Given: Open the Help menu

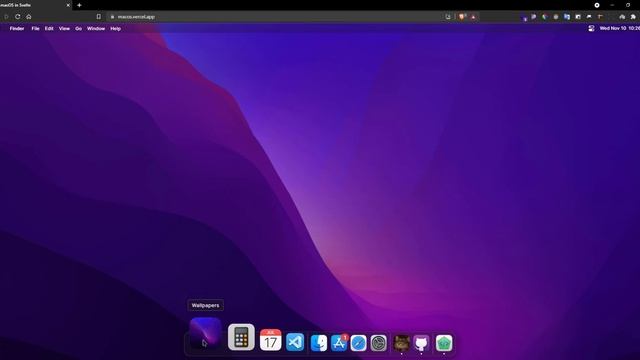Looking at the screenshot, I should 116,29.
